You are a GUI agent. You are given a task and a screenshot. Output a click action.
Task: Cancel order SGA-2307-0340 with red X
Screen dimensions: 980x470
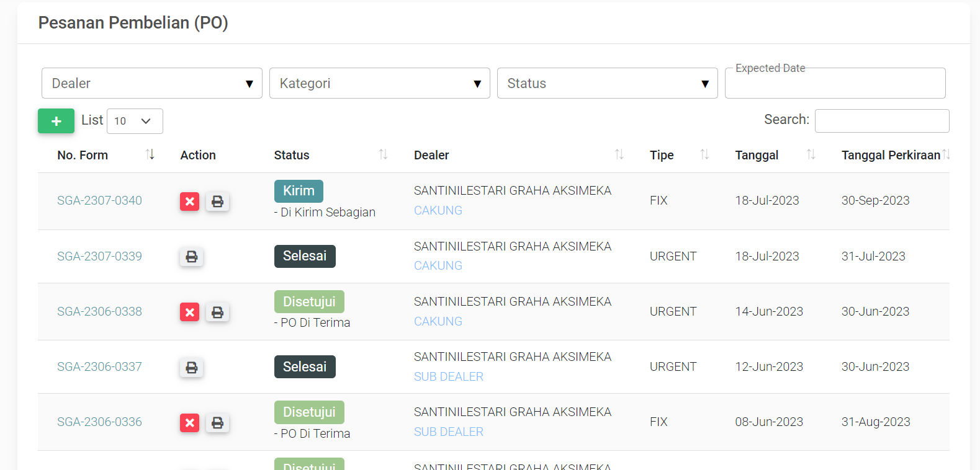[x=190, y=202]
